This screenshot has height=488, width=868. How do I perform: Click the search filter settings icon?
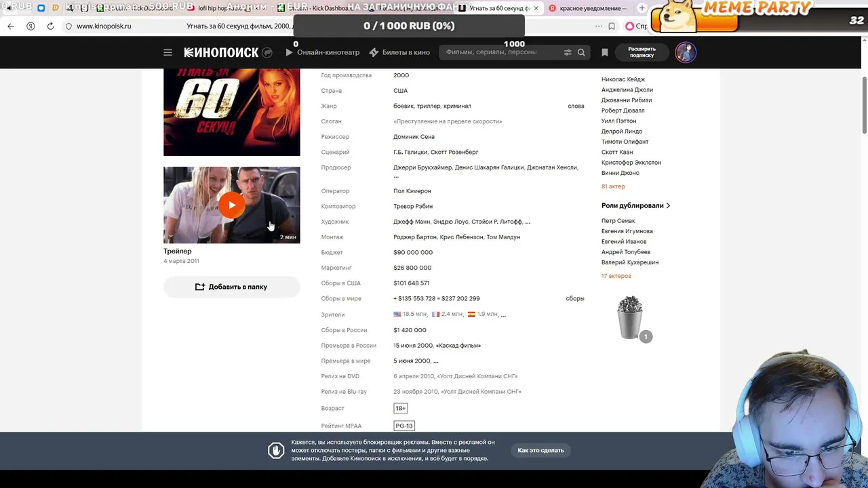click(568, 52)
